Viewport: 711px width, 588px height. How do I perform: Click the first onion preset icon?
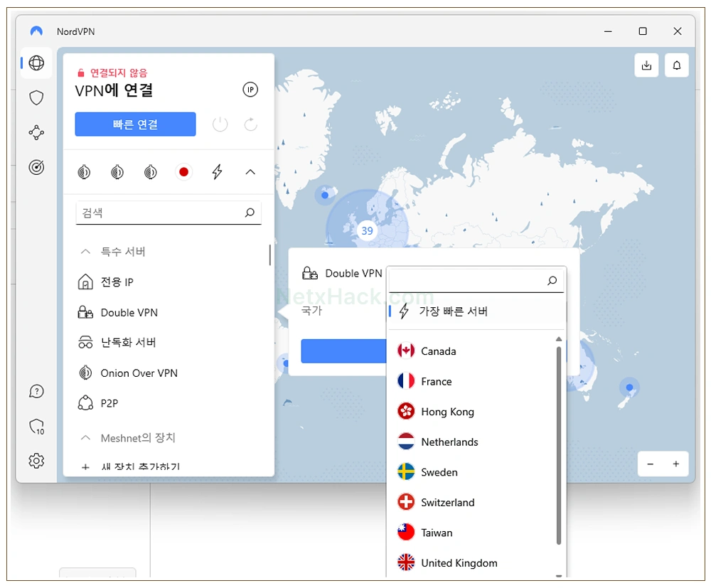pos(84,172)
